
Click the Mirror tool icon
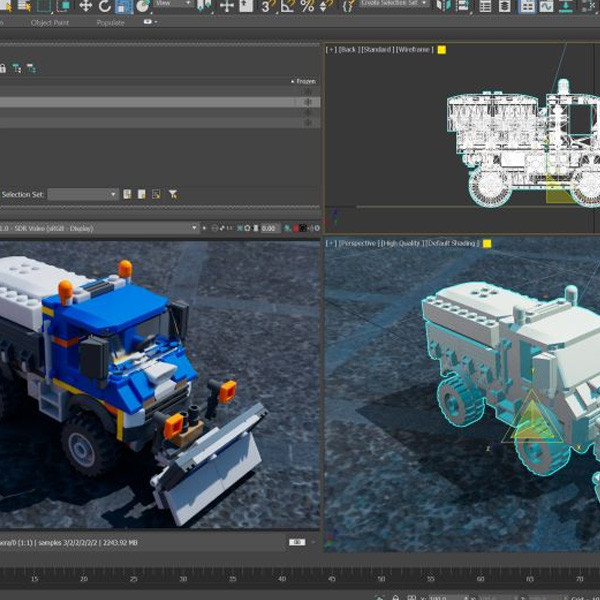[443, 6]
